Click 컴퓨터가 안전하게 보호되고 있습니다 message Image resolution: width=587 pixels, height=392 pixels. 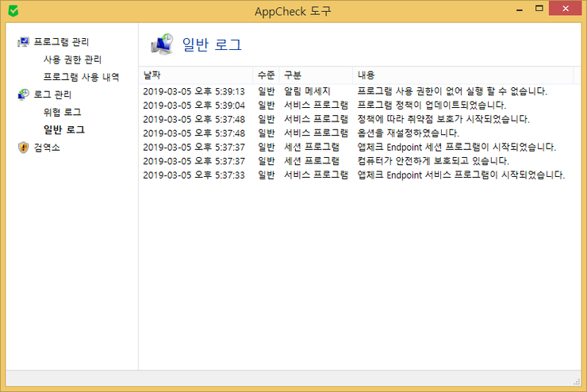pos(433,161)
